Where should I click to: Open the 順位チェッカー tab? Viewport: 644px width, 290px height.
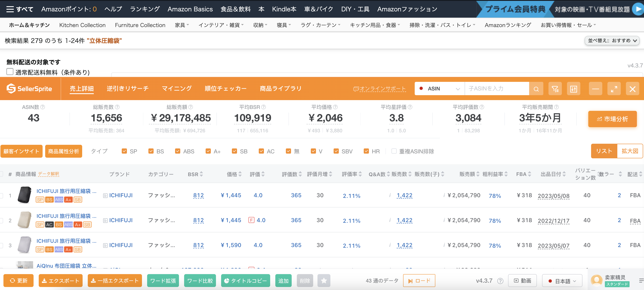(225, 89)
